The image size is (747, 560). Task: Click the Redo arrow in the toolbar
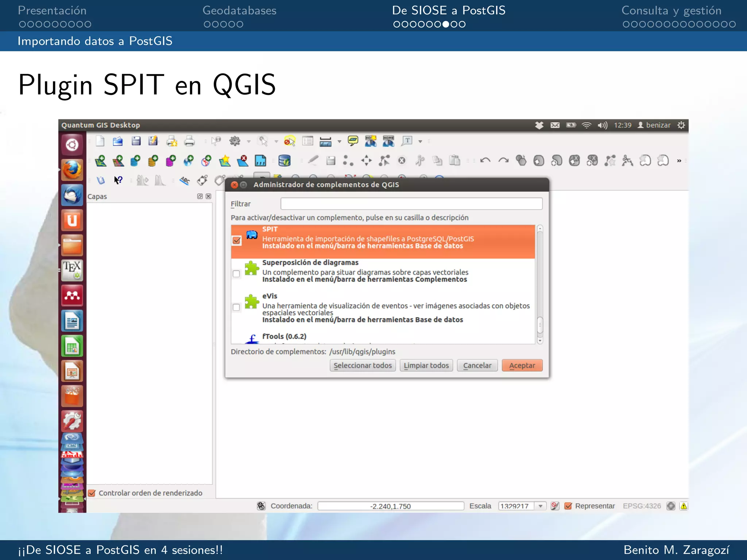click(503, 160)
